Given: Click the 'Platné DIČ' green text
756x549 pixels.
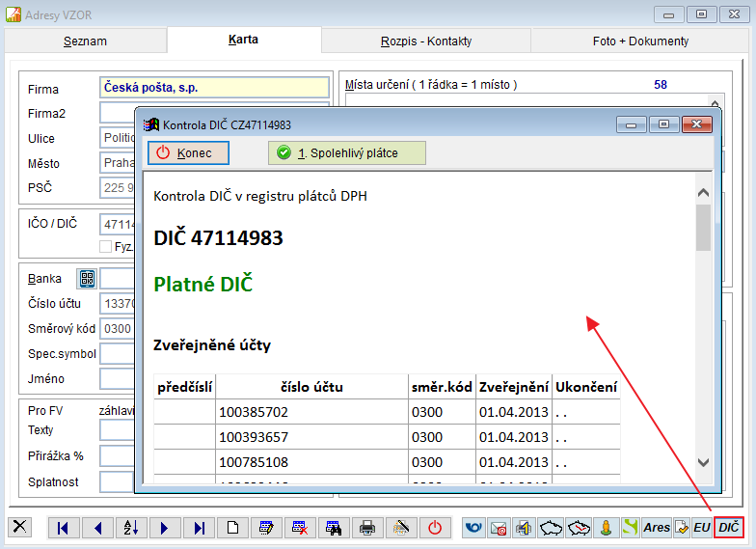Looking at the screenshot, I should pyautogui.click(x=202, y=284).
